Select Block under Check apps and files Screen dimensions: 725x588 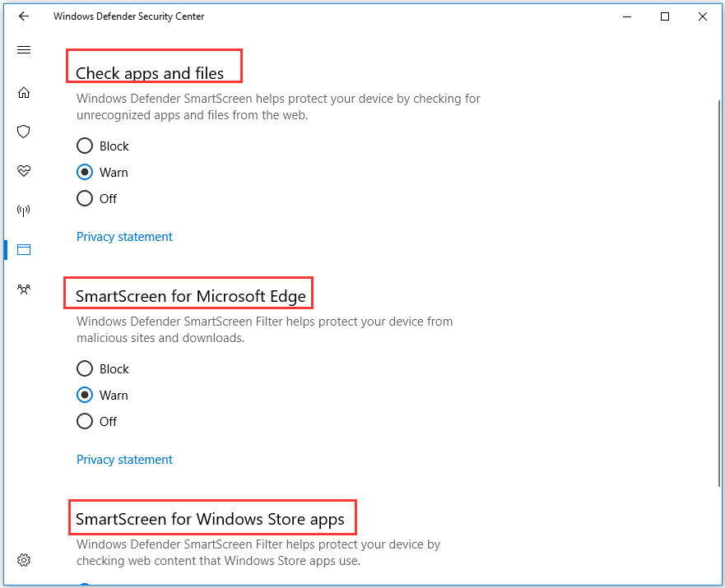pyautogui.click(x=85, y=146)
